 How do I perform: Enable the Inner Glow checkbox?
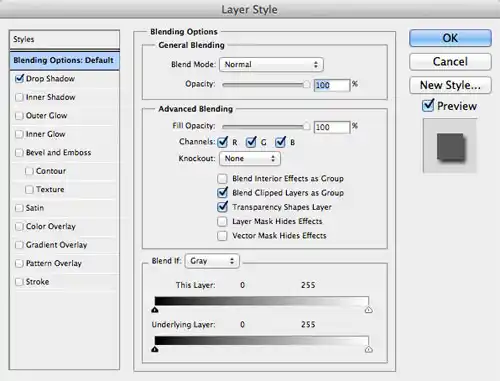(19, 134)
